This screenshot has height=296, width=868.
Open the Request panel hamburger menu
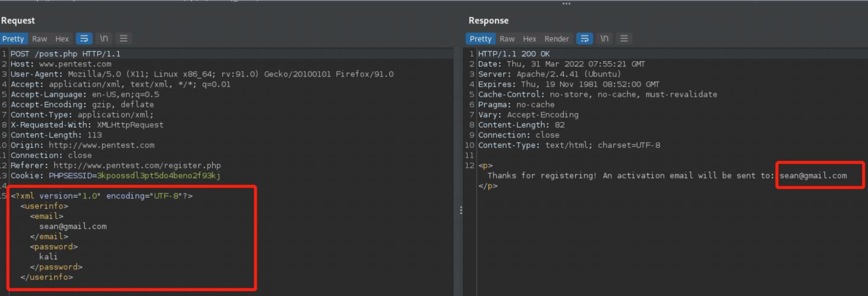(124, 39)
